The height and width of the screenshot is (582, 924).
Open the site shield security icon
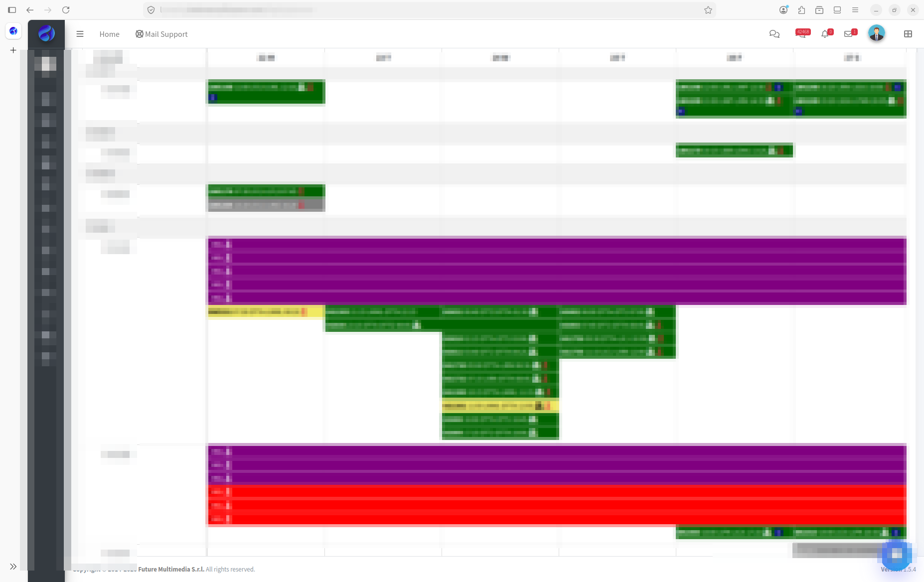[x=151, y=10]
